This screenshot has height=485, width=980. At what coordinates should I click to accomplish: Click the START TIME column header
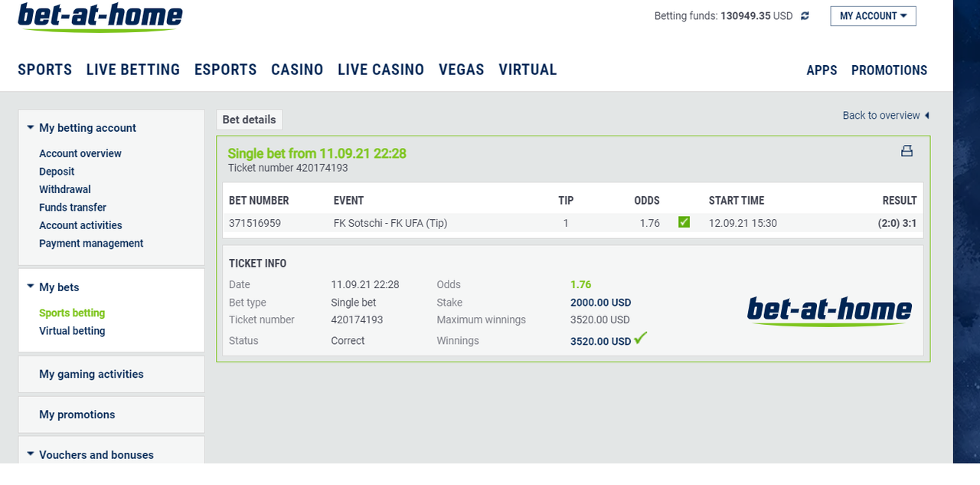[x=737, y=201]
